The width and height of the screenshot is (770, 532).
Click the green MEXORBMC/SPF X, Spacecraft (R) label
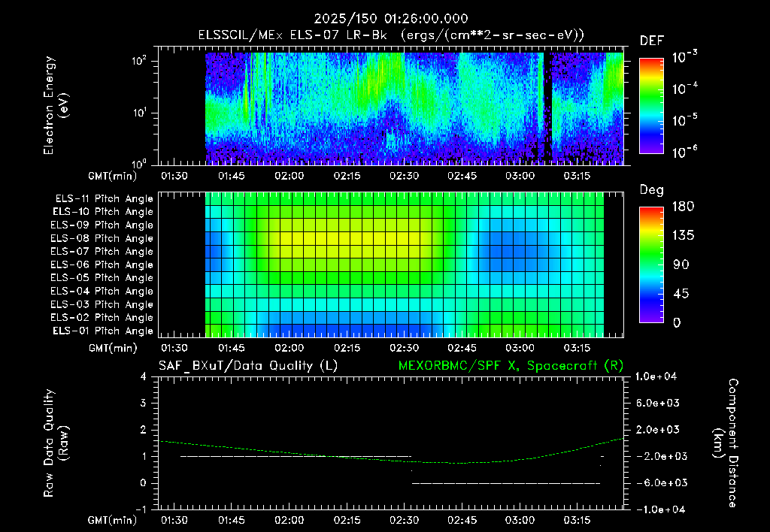tap(511, 366)
